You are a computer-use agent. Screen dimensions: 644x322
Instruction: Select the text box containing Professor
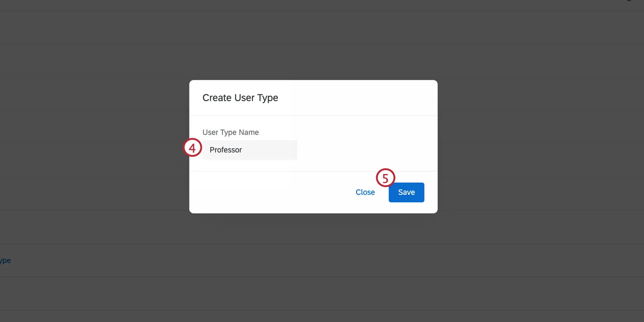click(x=250, y=150)
